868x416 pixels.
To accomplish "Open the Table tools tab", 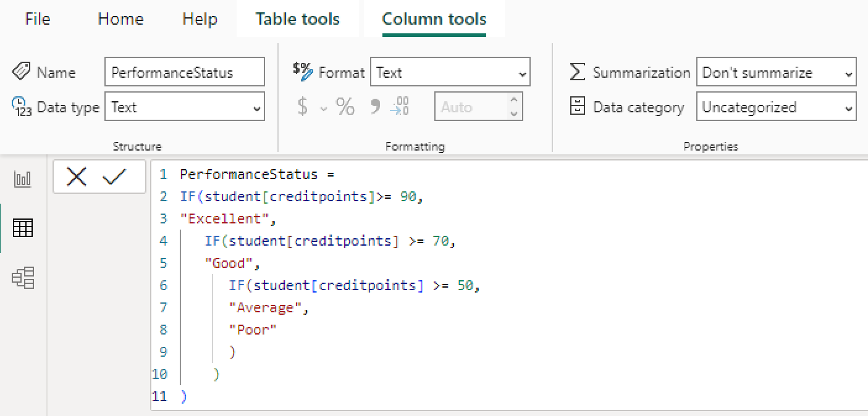I will point(298,19).
